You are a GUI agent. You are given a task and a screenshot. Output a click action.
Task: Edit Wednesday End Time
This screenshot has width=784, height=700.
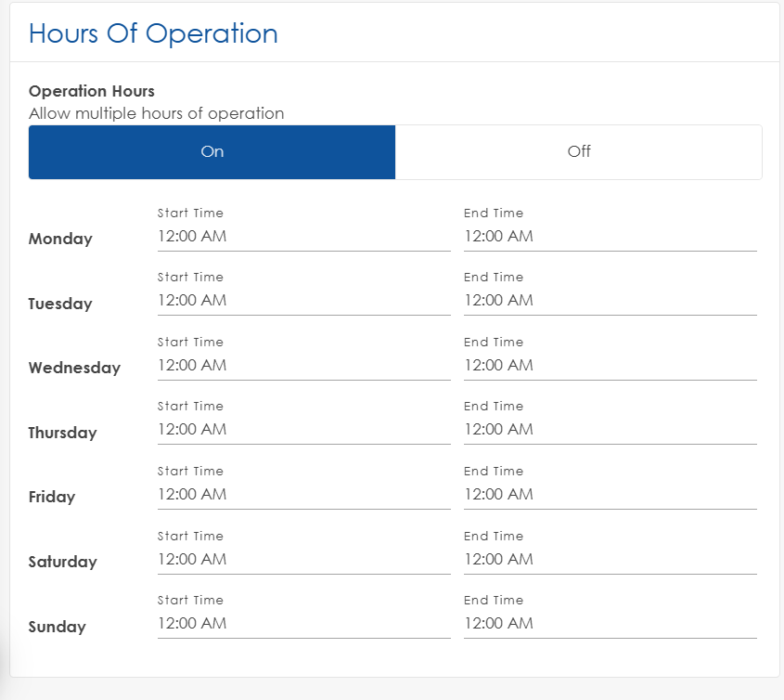(x=610, y=366)
